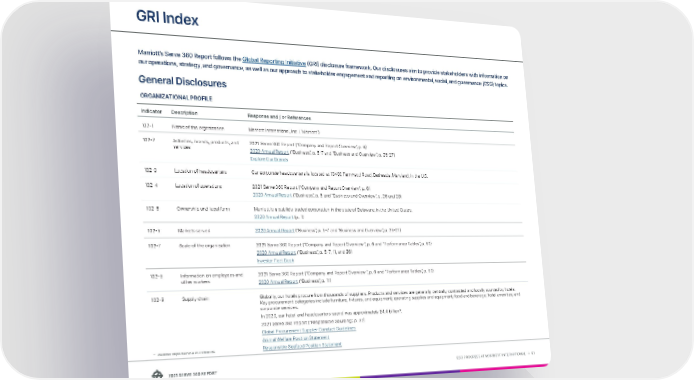Click the Serve 360 logo icon in footer
Screen dimensions: 694x380
click(x=157, y=374)
